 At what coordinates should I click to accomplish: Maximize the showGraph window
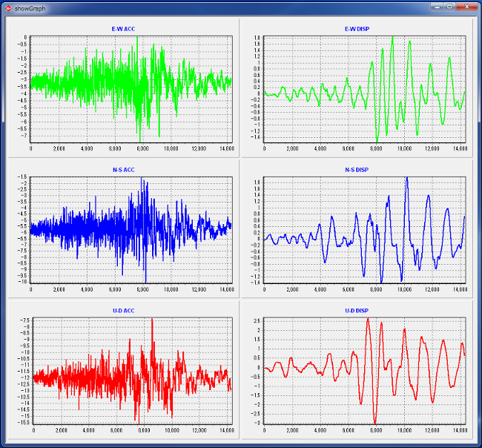tap(449, 7)
